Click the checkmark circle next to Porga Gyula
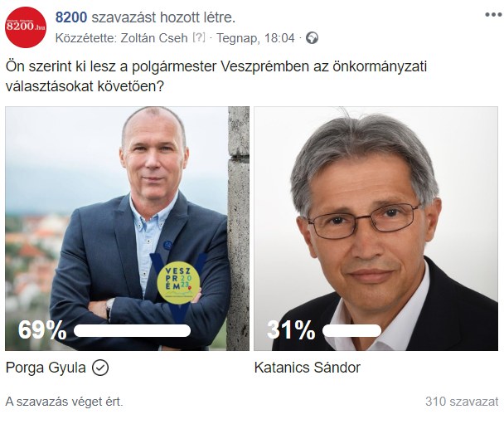 tap(101, 367)
